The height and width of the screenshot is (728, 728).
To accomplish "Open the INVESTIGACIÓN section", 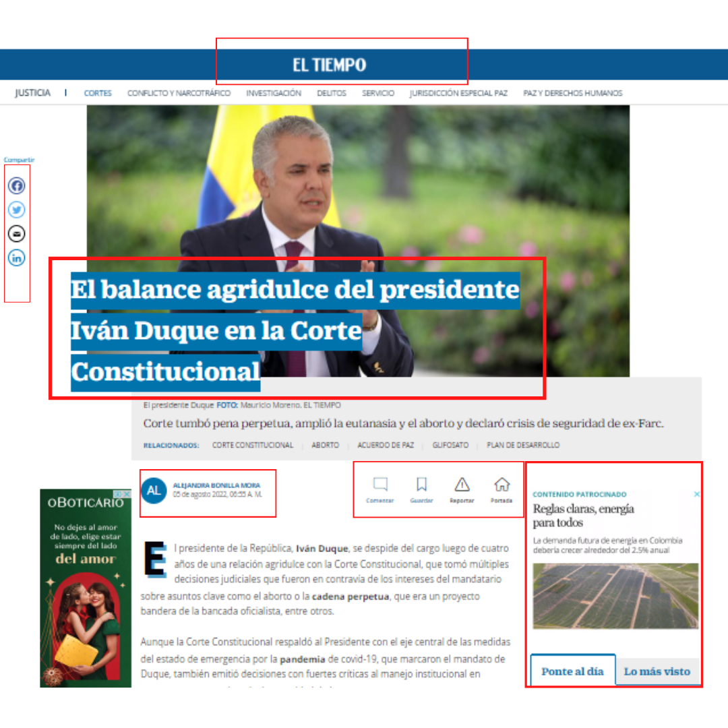I will pyautogui.click(x=274, y=93).
